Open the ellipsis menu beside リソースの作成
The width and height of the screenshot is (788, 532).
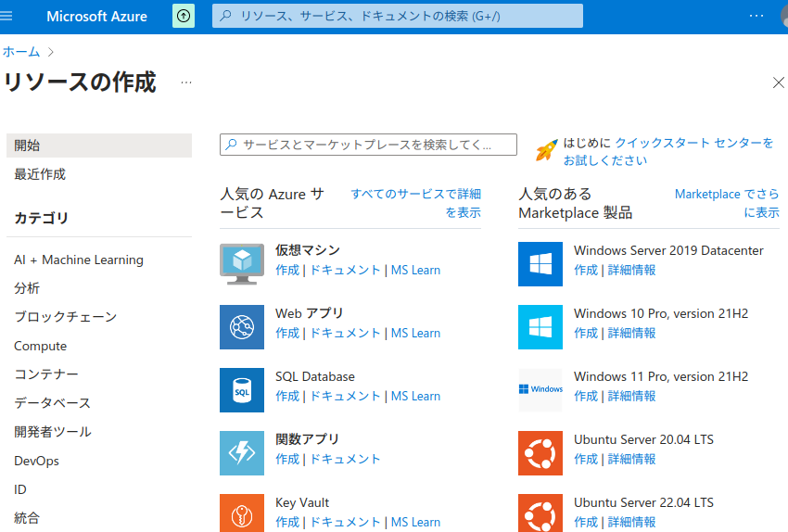tap(186, 82)
